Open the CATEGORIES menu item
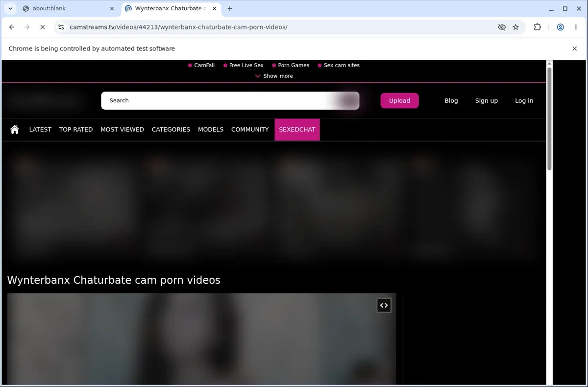588x387 pixels. click(171, 129)
